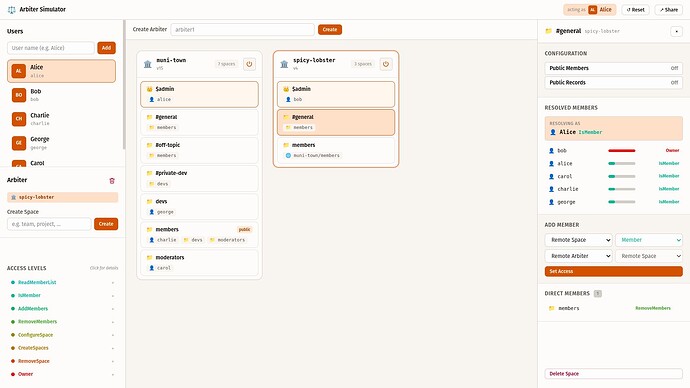
Task: Click the Add user button
Action: click(x=106, y=48)
